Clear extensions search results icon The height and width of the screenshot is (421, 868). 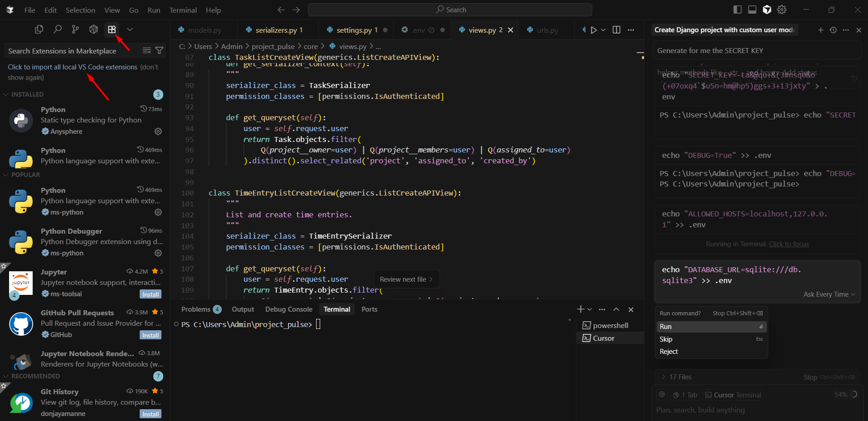146,51
